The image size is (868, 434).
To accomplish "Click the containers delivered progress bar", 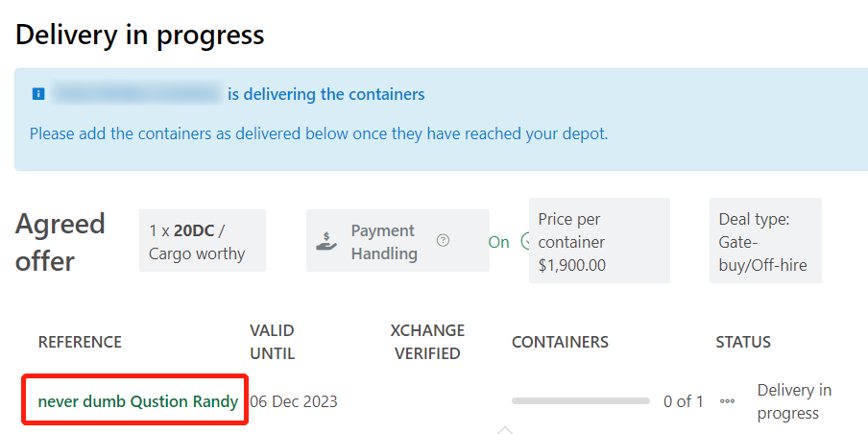I will pyautogui.click(x=580, y=401).
